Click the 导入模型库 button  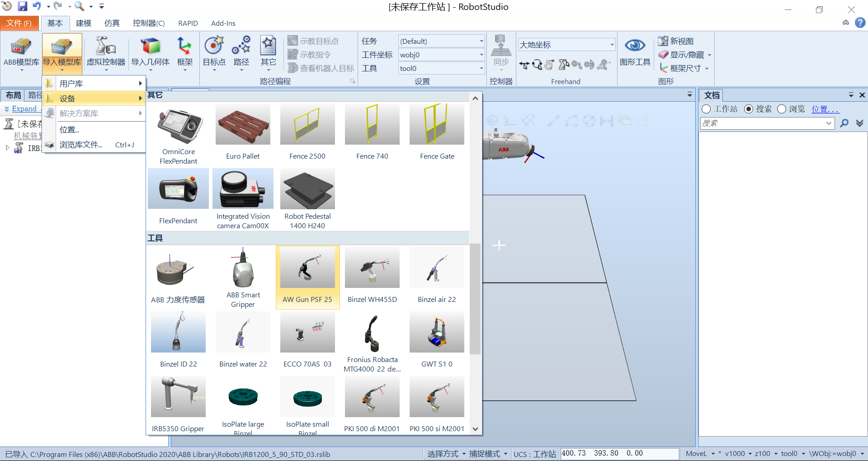[62, 53]
